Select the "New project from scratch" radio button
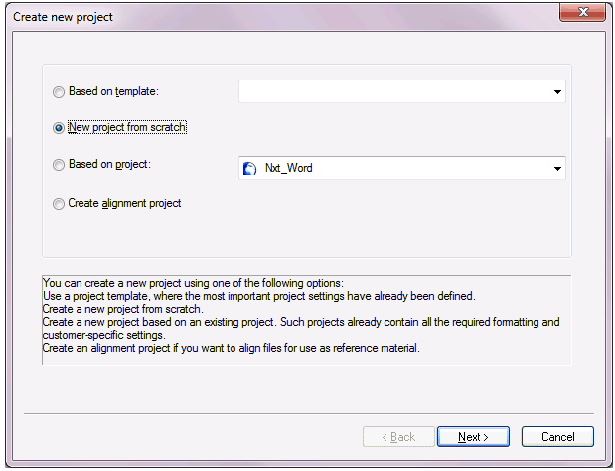 tap(58, 128)
